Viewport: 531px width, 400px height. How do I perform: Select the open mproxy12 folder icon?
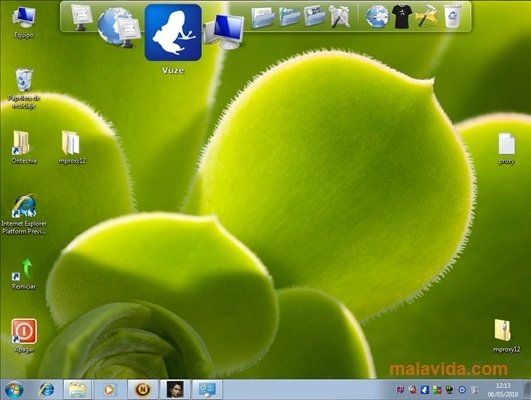[x=72, y=147]
